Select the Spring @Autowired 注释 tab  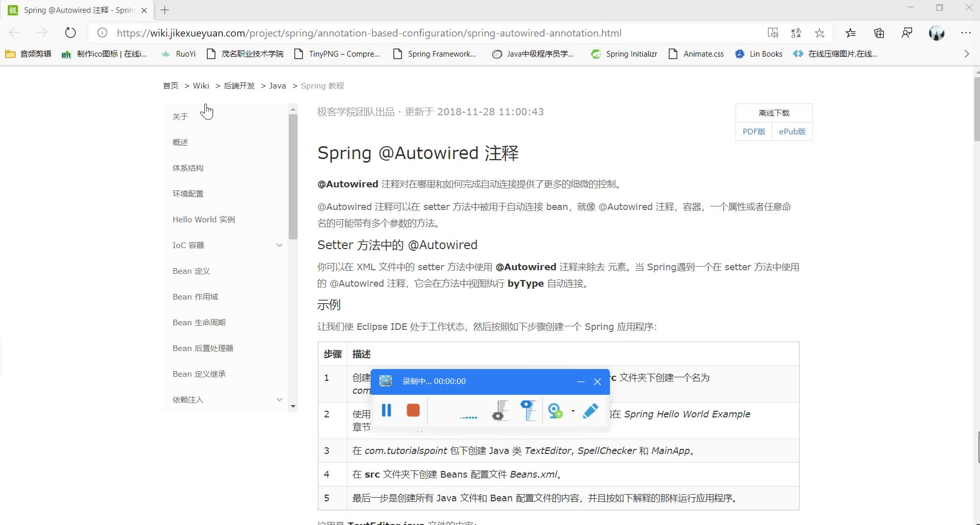[77, 10]
